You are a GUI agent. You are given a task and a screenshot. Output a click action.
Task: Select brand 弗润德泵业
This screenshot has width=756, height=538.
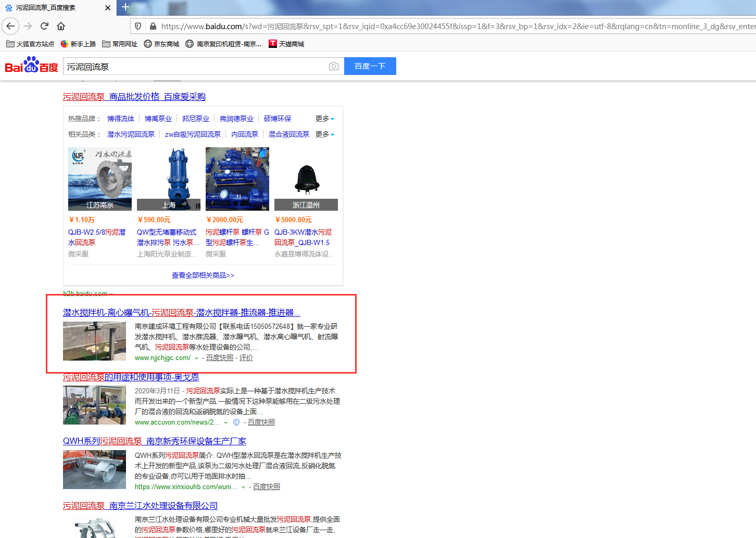tap(236, 119)
